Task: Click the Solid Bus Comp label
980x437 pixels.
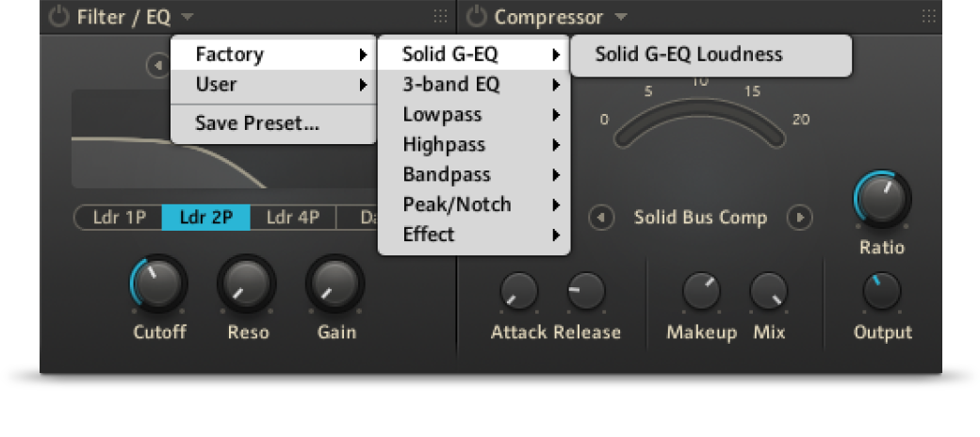Action: [701, 218]
